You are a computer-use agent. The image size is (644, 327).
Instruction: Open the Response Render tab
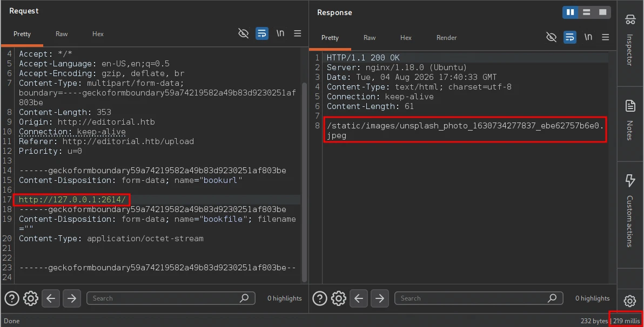[446, 38]
